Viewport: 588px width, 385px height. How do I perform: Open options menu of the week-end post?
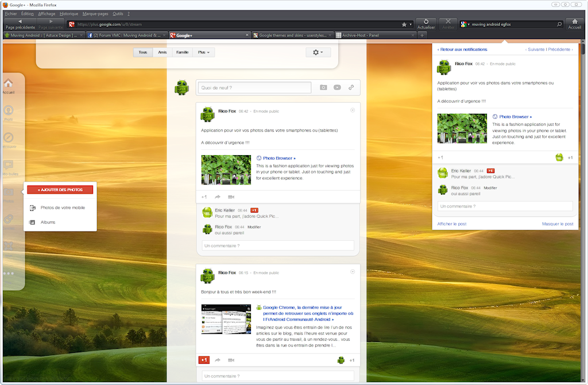coord(353,272)
